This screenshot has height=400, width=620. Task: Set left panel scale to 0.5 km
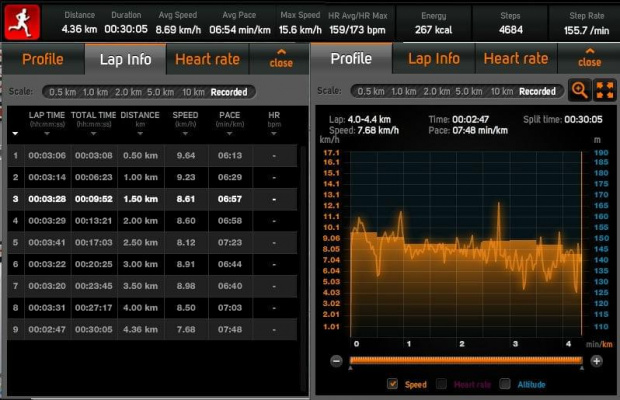click(62, 92)
